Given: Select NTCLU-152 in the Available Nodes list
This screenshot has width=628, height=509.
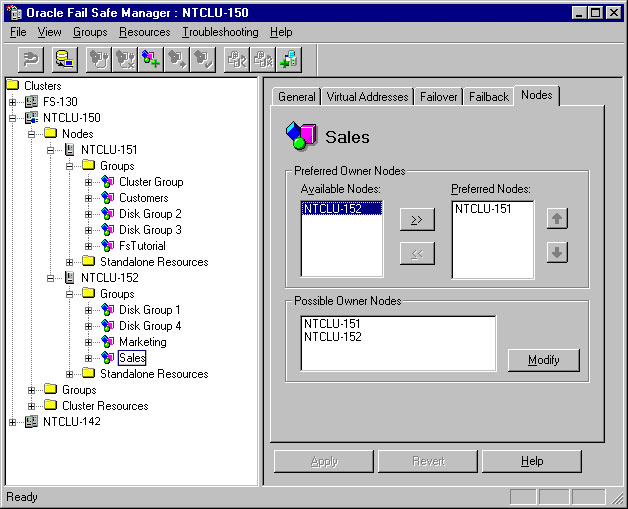Looking at the screenshot, I should coord(342,209).
